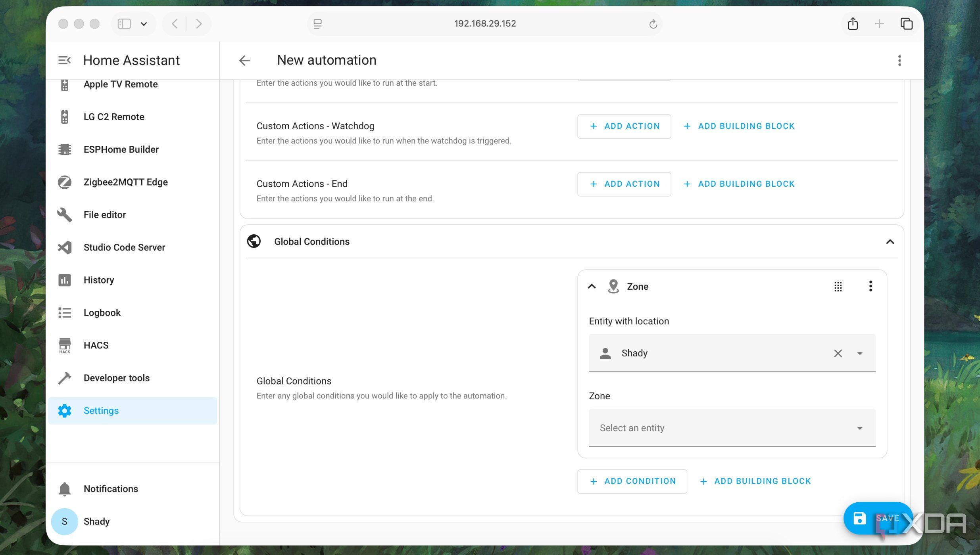Viewport: 980px width, 555px height.
Task: Show Safari tab overview
Action: pyautogui.click(x=907, y=24)
